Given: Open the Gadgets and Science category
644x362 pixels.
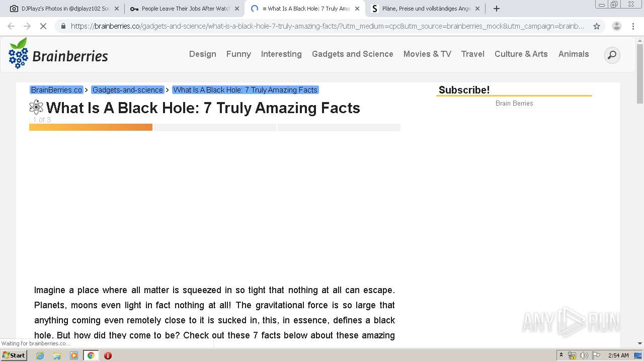Looking at the screenshot, I should coord(353,54).
